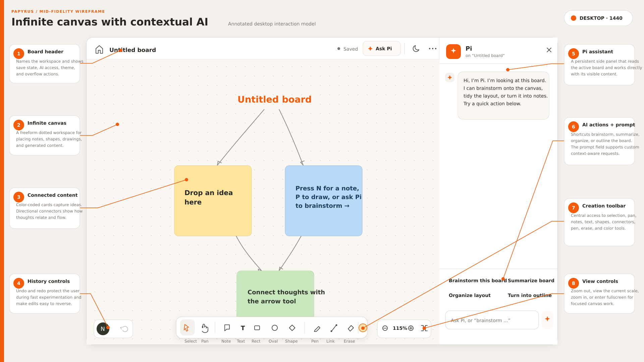This screenshot has height=362, width=644.
Task: Enter fullscreen canvas view
Action: pos(424,328)
